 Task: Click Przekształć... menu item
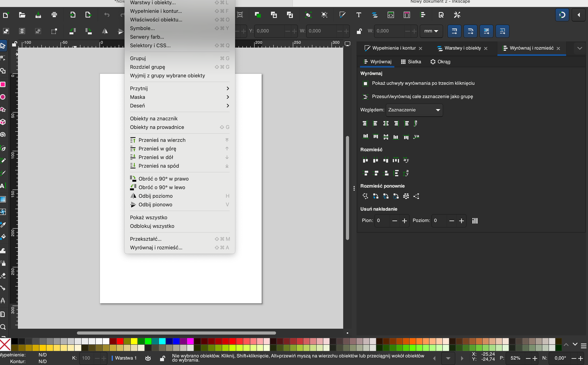coord(180,239)
